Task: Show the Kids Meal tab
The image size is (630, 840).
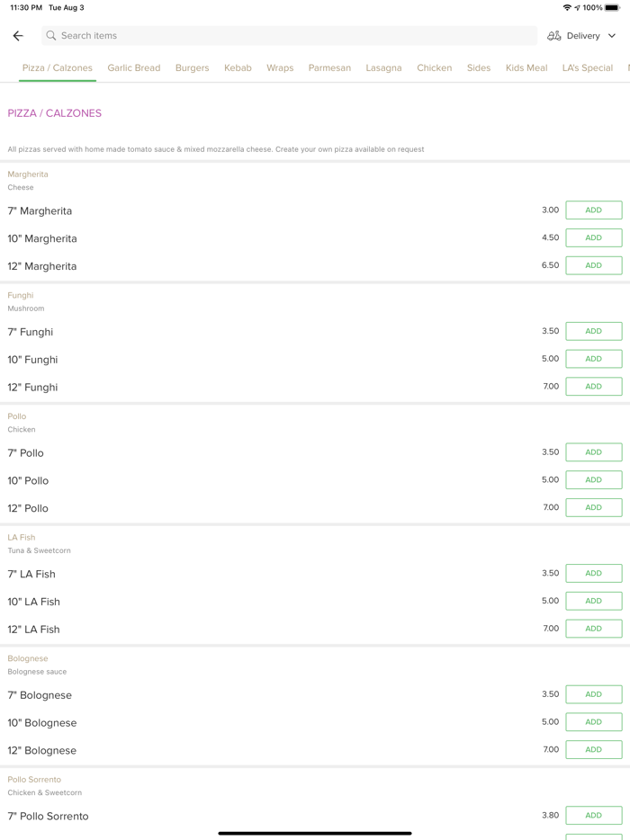Action: 526,68
